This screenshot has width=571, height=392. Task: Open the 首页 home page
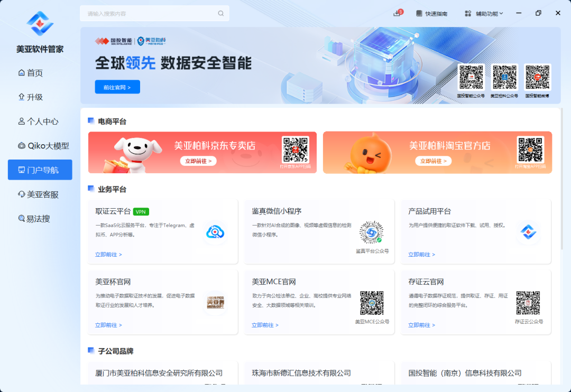coord(31,73)
